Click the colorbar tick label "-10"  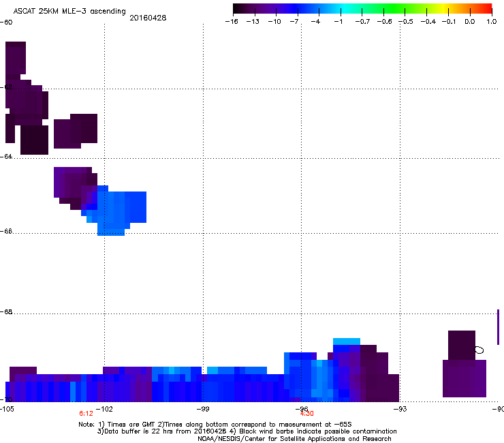274,22
